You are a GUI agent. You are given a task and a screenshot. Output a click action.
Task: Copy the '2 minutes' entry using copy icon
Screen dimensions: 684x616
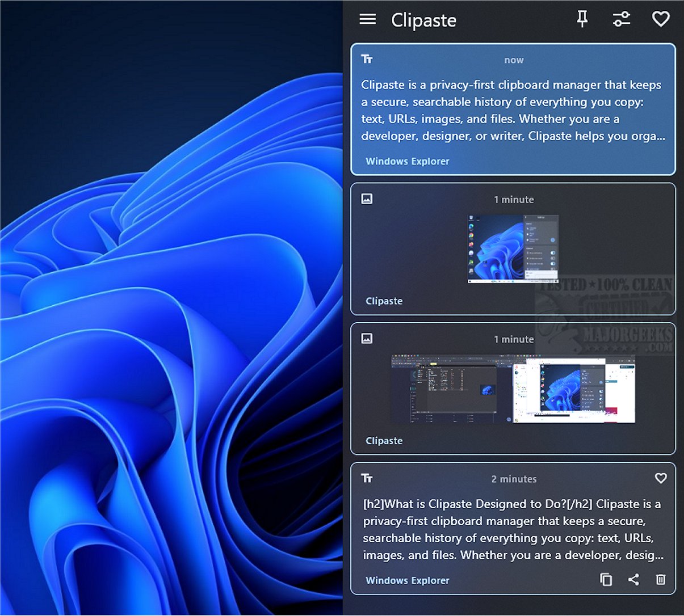(606, 579)
